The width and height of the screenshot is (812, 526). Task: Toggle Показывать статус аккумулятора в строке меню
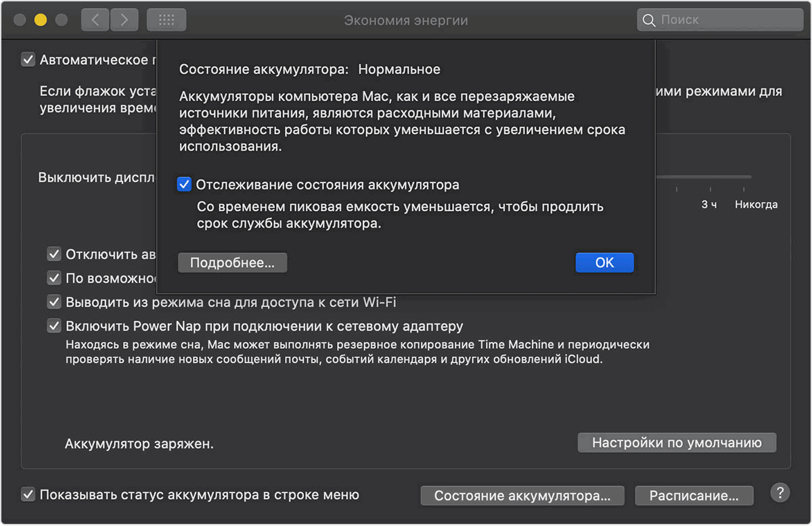(28, 494)
